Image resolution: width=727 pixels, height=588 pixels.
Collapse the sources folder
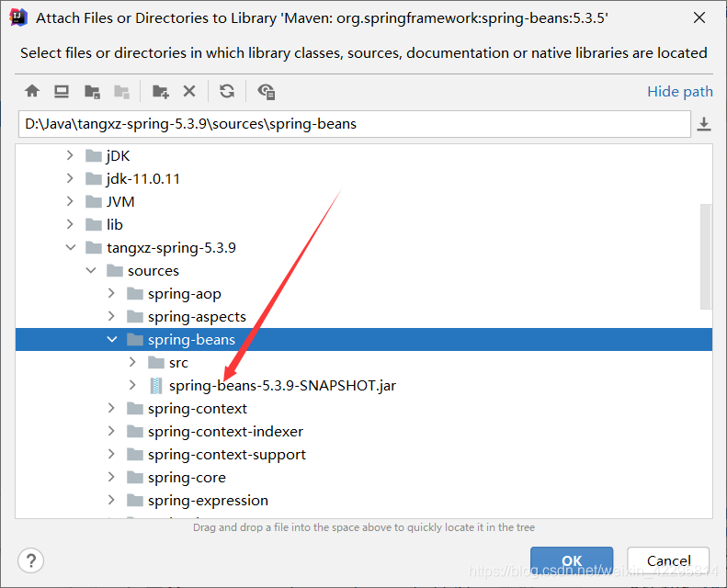tap(91, 270)
